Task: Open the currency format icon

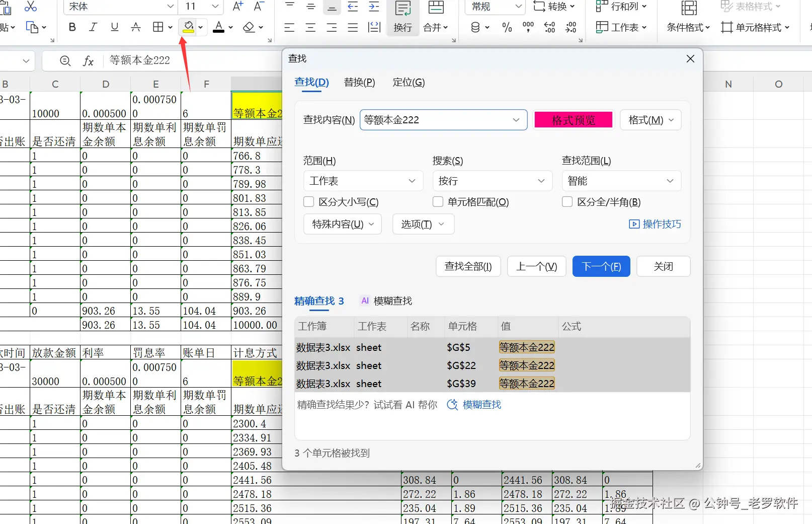Action: tap(475, 28)
